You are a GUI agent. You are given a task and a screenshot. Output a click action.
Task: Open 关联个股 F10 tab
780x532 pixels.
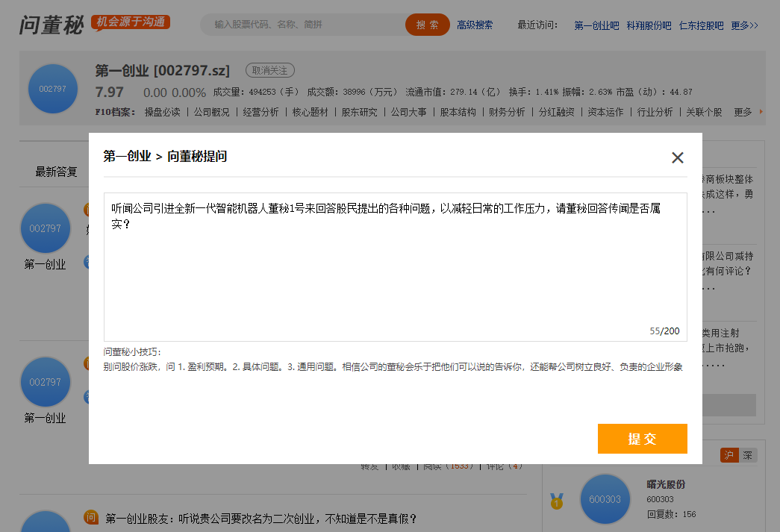tap(704, 113)
